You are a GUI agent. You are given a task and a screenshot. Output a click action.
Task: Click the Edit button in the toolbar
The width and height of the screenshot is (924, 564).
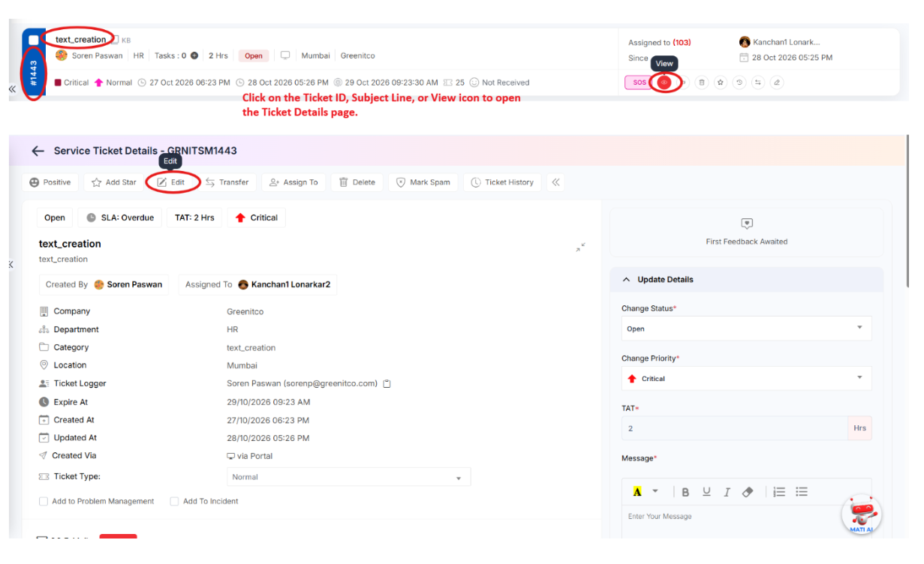tap(171, 182)
